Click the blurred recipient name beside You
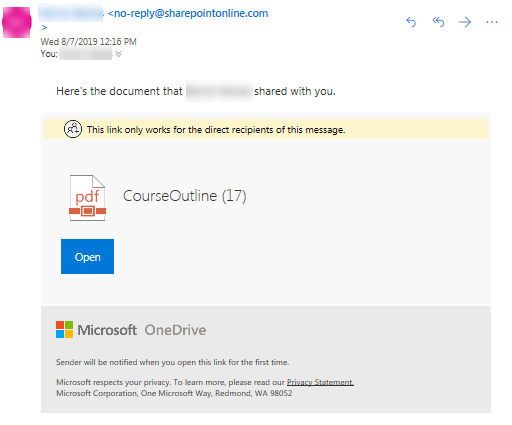 click(x=86, y=54)
